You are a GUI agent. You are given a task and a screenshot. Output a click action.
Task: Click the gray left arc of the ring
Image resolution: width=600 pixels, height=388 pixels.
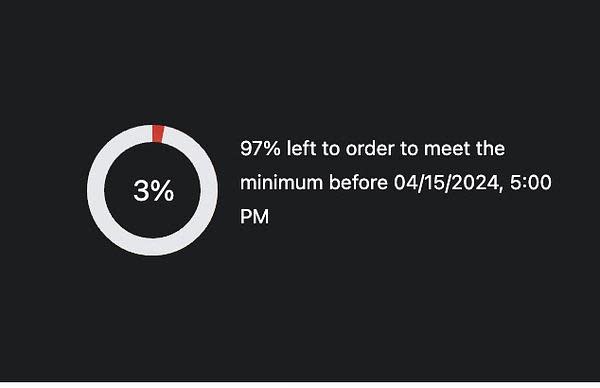click(x=96, y=190)
